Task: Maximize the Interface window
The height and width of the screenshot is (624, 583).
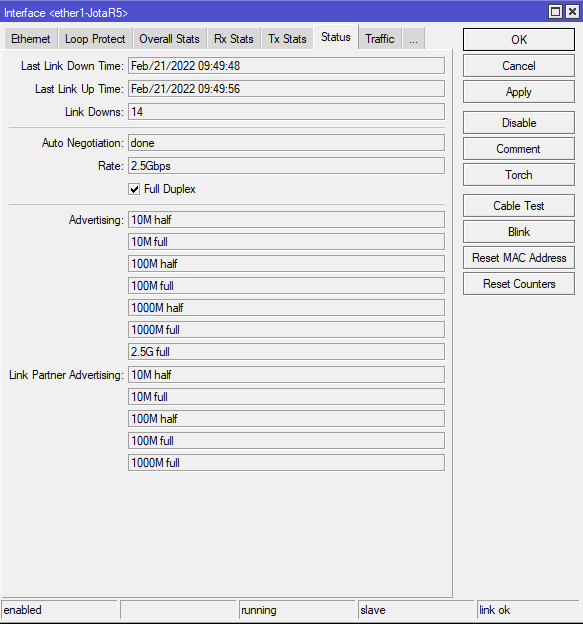Action: click(x=555, y=12)
